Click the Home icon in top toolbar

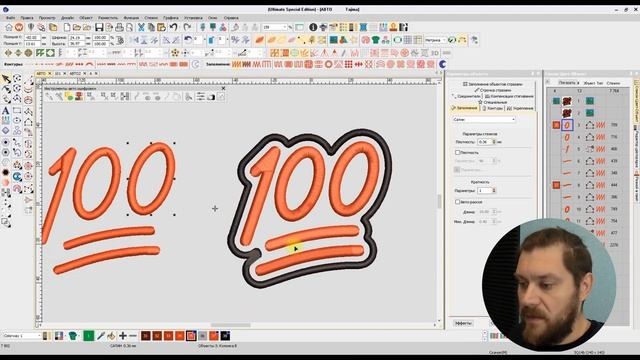pos(9,27)
